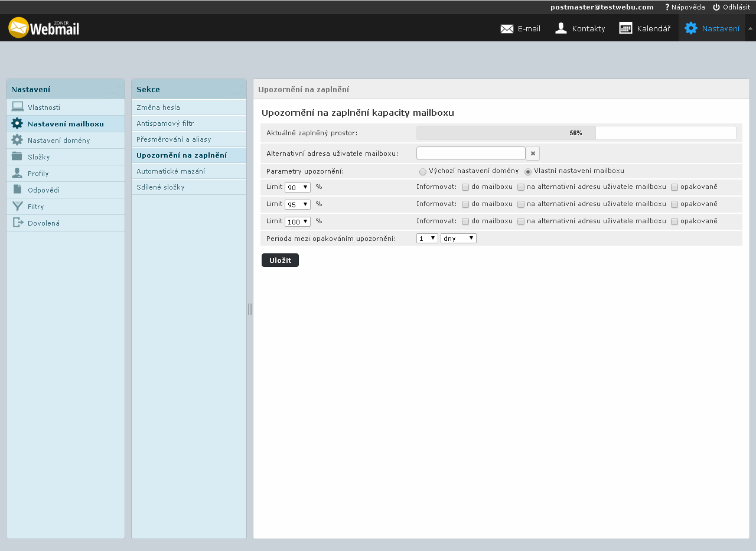Click the 56% mailbox usage progress bar
Viewport: 756px width, 551px height.
576,133
